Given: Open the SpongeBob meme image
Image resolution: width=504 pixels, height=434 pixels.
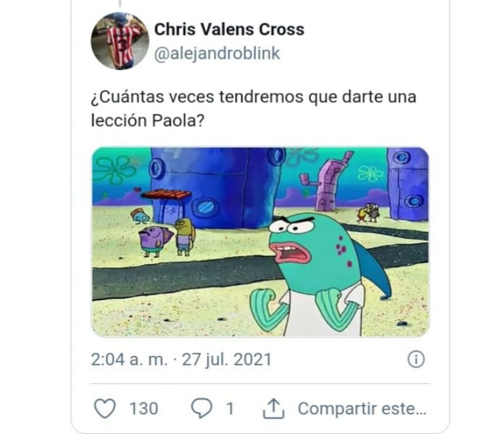Looking at the screenshot, I should pyautogui.click(x=261, y=242).
